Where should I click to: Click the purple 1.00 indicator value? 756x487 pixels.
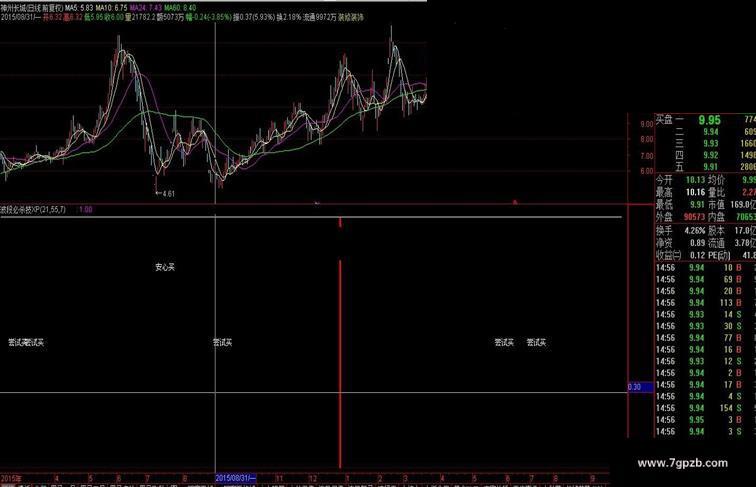[x=85, y=210]
